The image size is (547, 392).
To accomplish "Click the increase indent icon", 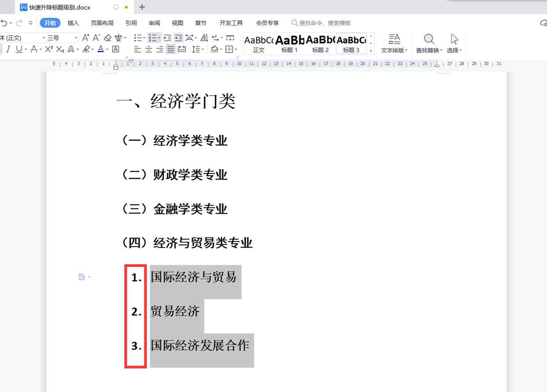I will pyautogui.click(x=179, y=37).
